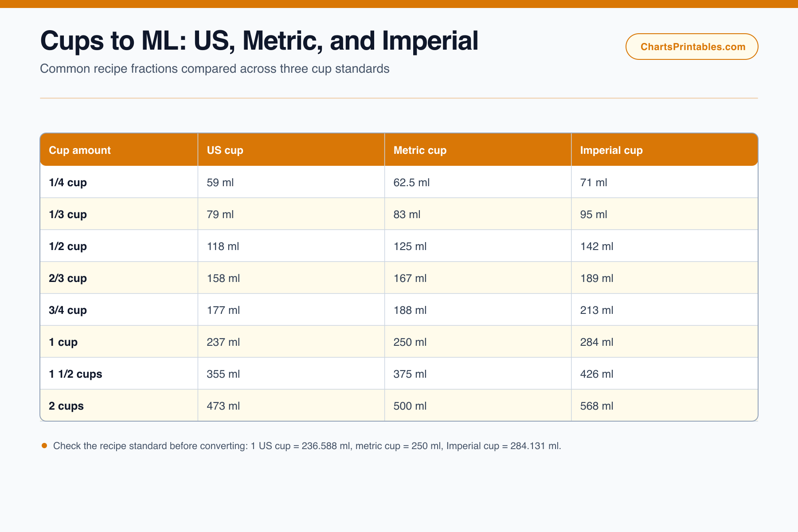Select the '158 ml' cell
Viewport: 798px width, 532px height.
[x=291, y=278]
